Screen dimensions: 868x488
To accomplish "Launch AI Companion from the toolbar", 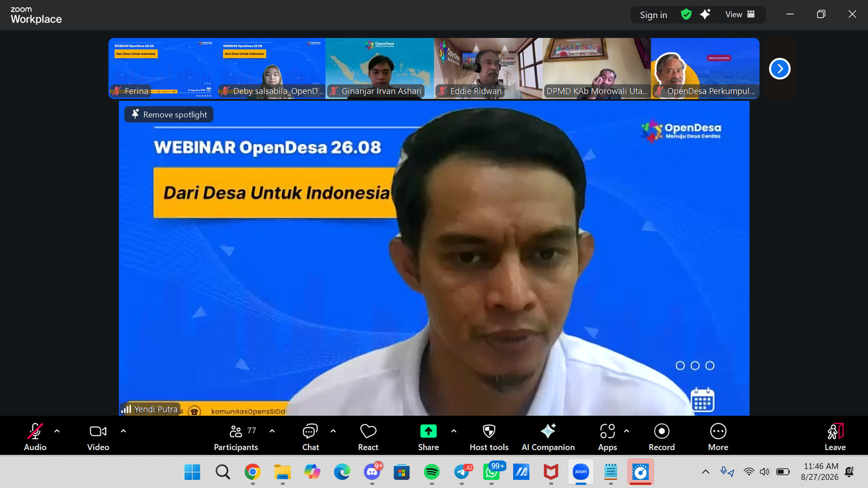I will click(x=548, y=436).
